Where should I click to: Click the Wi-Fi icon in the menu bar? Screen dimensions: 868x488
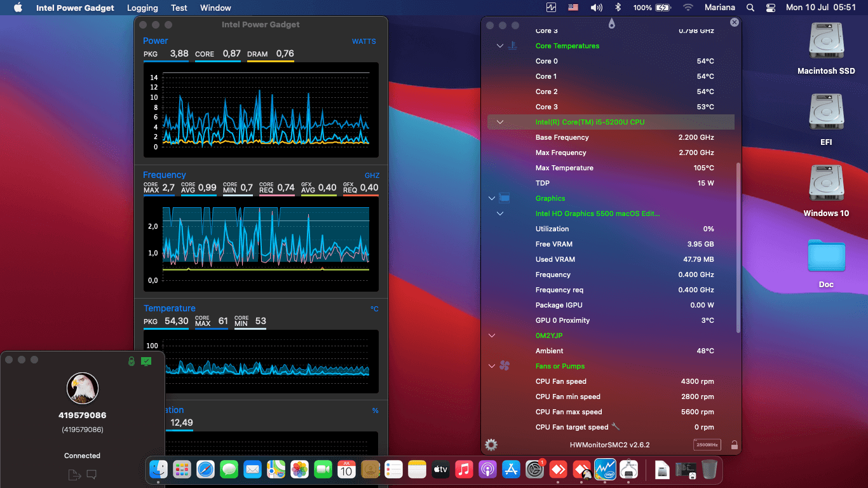[688, 8]
